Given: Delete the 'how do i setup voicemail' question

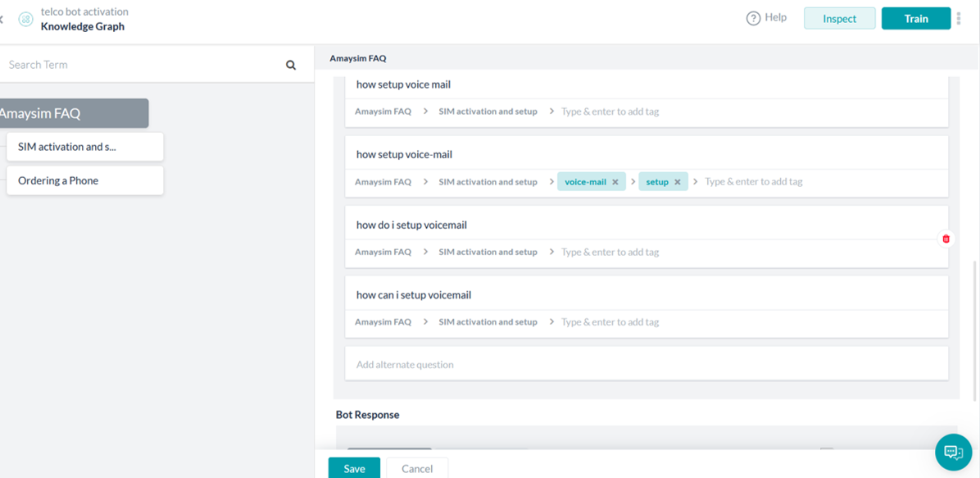Looking at the screenshot, I should [x=946, y=239].
